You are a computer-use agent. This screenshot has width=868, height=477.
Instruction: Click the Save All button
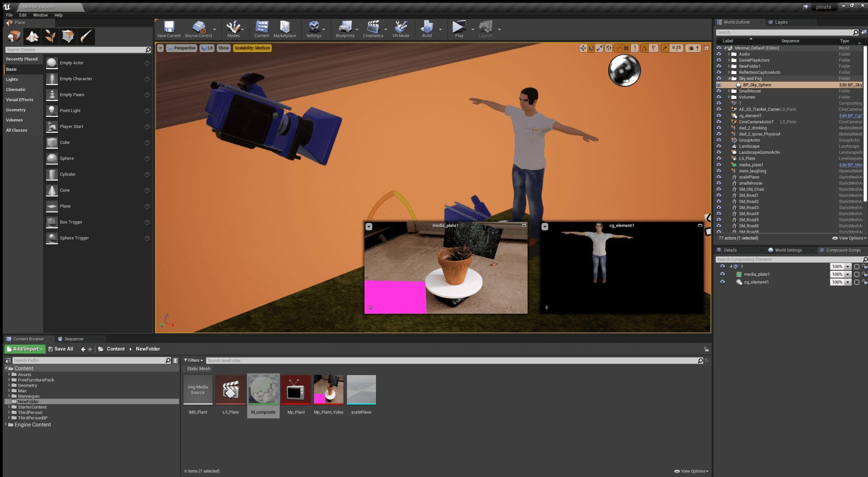pyautogui.click(x=61, y=349)
